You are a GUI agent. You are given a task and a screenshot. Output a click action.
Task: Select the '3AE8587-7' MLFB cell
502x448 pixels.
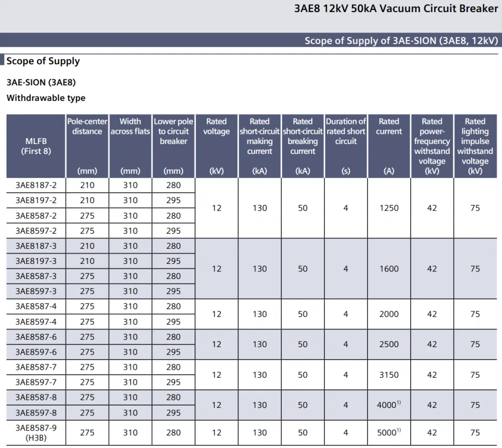(36, 367)
